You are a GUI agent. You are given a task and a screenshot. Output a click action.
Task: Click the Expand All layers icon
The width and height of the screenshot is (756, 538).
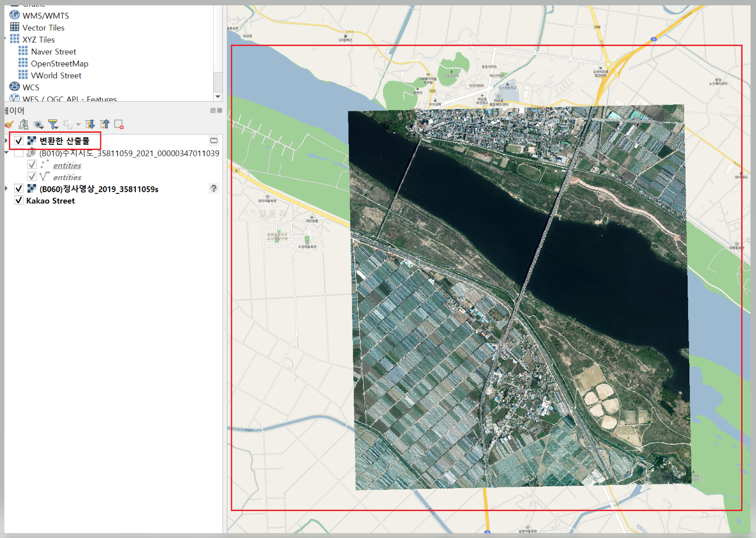click(x=90, y=124)
